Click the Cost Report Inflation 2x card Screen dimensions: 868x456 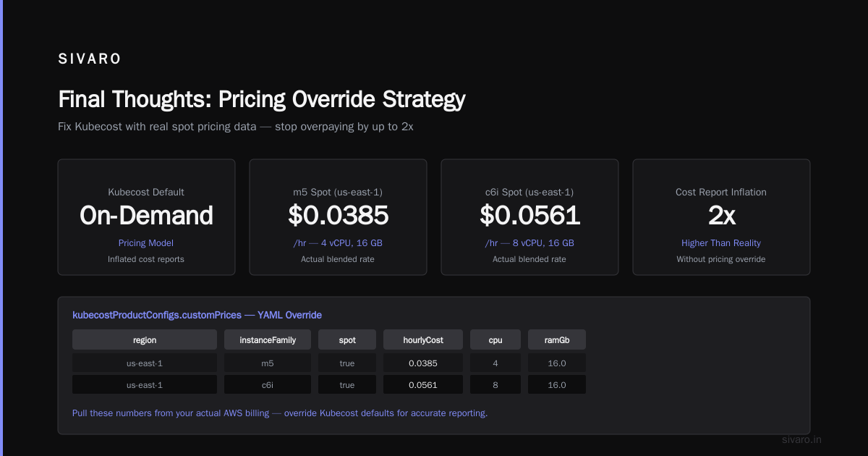pyautogui.click(x=721, y=217)
